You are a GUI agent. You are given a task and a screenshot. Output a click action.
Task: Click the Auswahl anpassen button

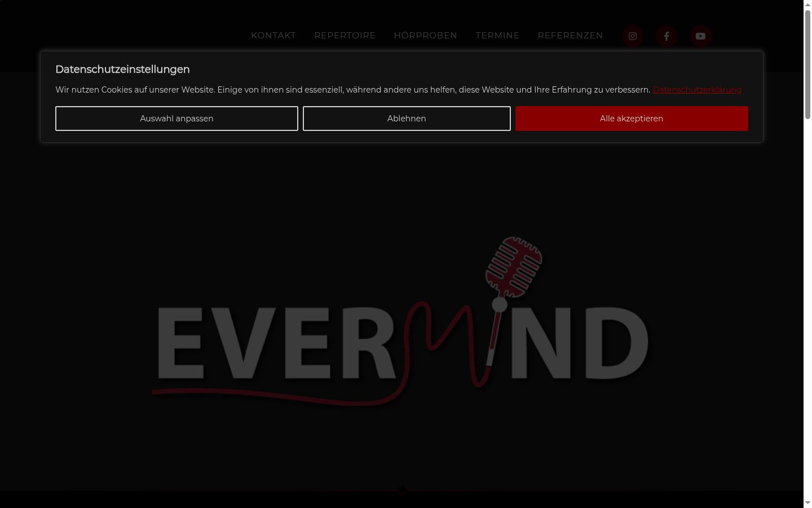click(176, 119)
